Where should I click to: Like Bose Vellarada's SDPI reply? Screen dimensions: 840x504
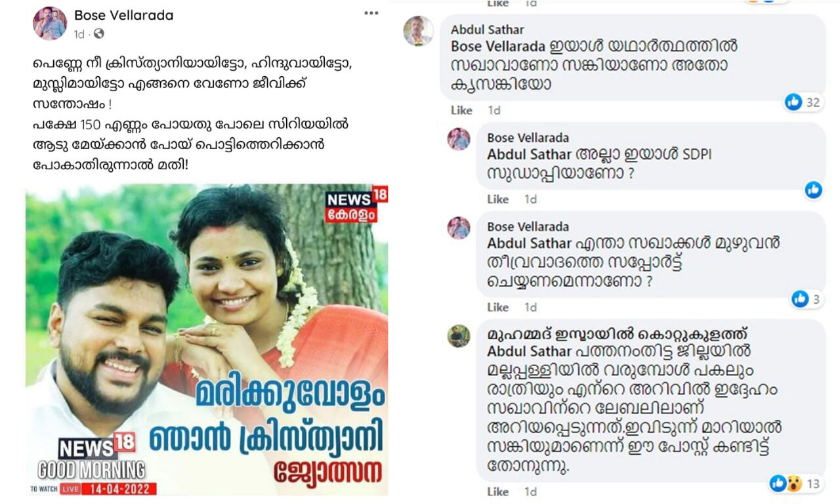tap(498, 199)
